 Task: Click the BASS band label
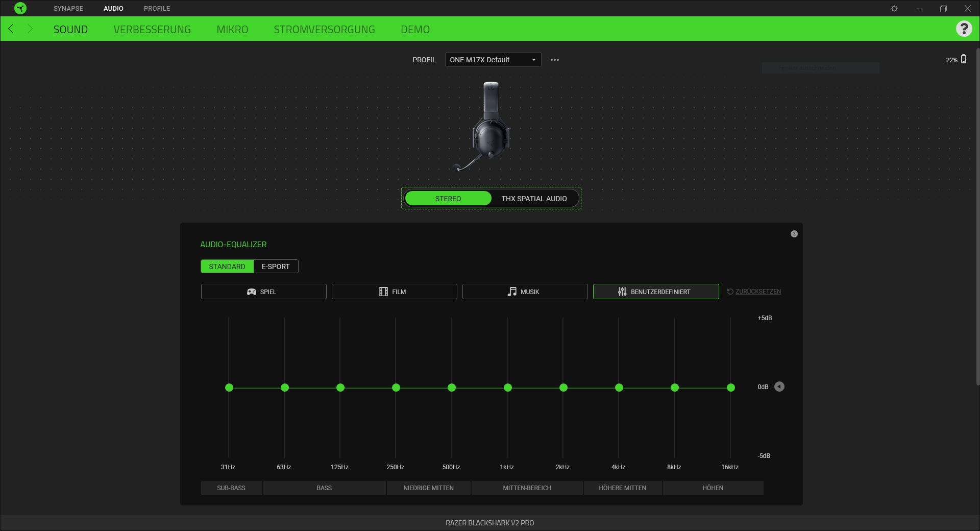tap(324, 488)
